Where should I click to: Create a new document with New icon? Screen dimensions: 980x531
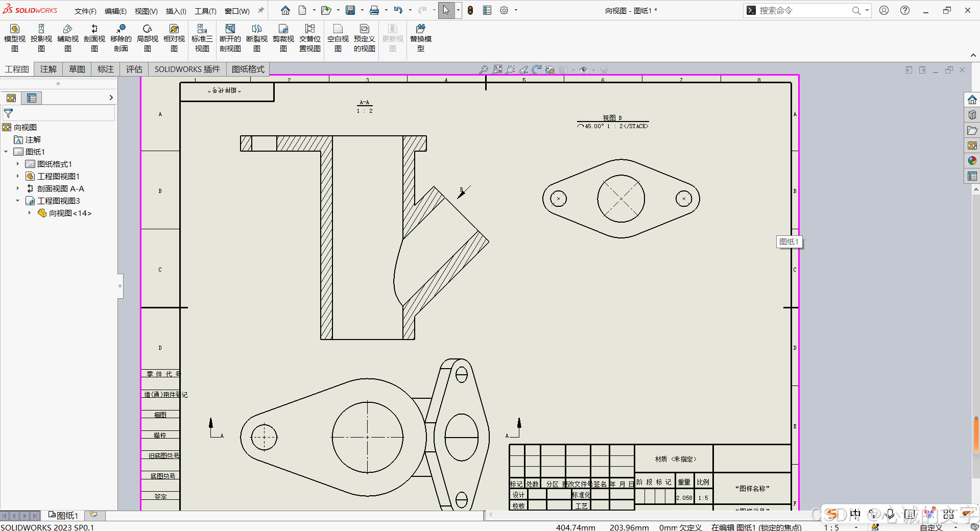click(x=303, y=10)
